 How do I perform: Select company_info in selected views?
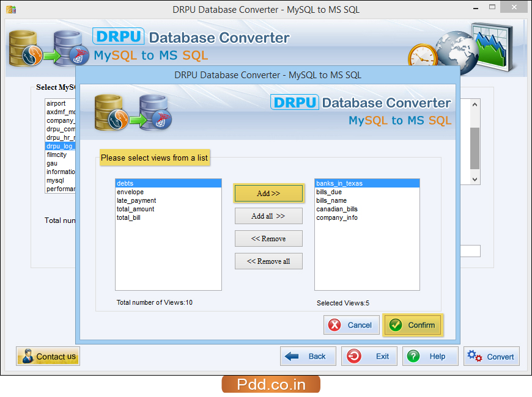click(367, 217)
